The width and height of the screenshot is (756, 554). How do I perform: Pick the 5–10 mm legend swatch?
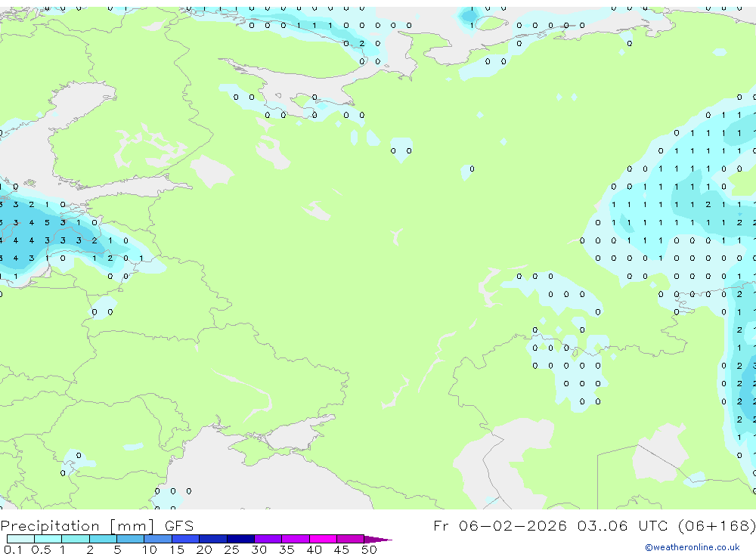(x=131, y=539)
